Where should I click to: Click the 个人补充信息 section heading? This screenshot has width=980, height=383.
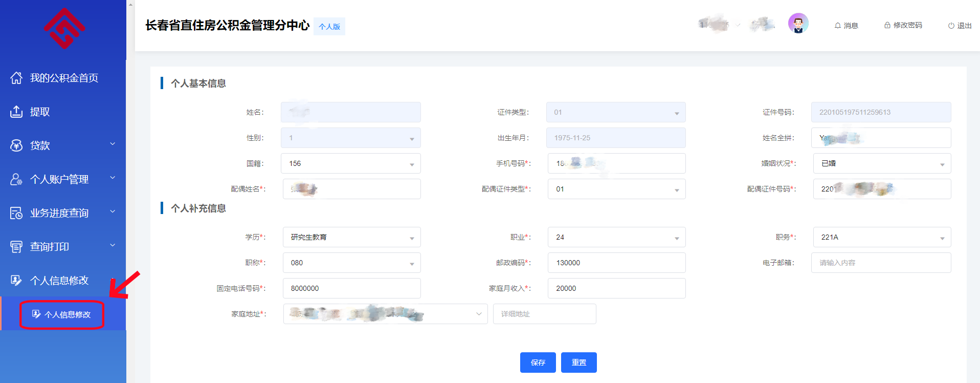point(198,208)
